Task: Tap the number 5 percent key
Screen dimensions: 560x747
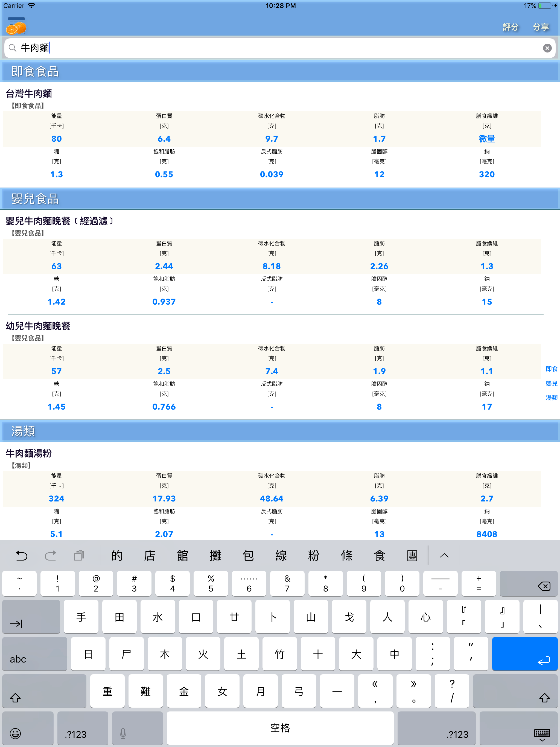Action: pos(211,583)
